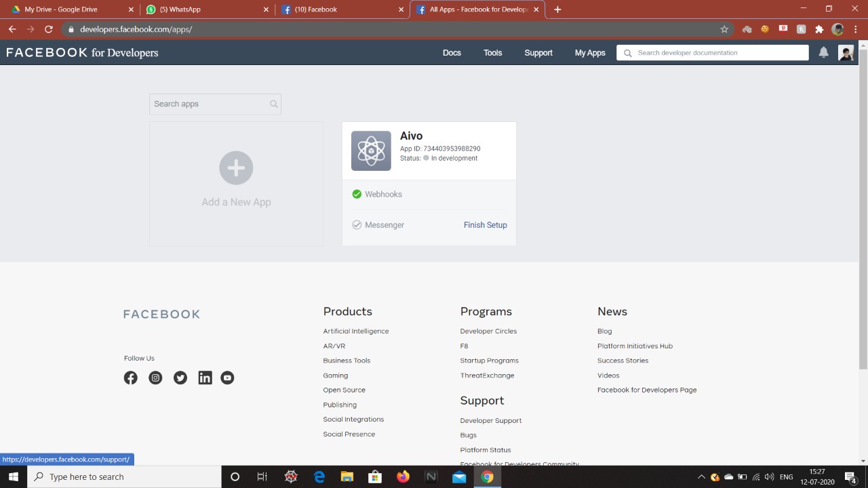The width and height of the screenshot is (868, 488).
Task: Open the Social Integrations link
Action: click(x=353, y=420)
